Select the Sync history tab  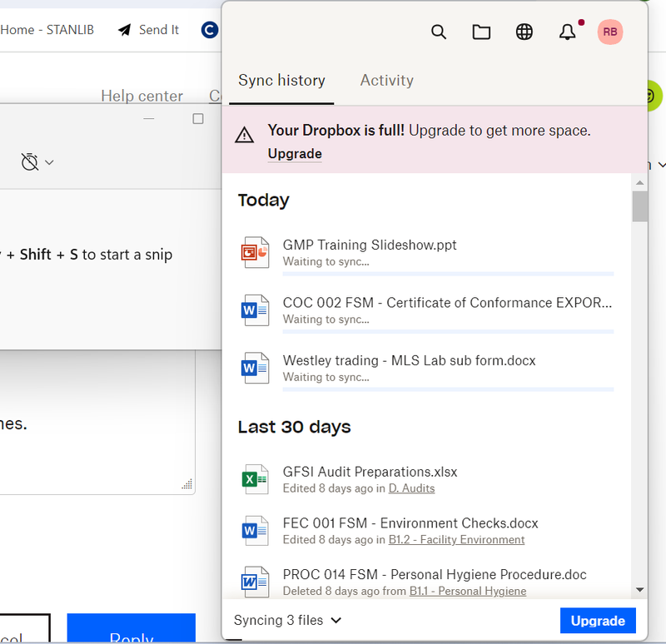point(281,81)
